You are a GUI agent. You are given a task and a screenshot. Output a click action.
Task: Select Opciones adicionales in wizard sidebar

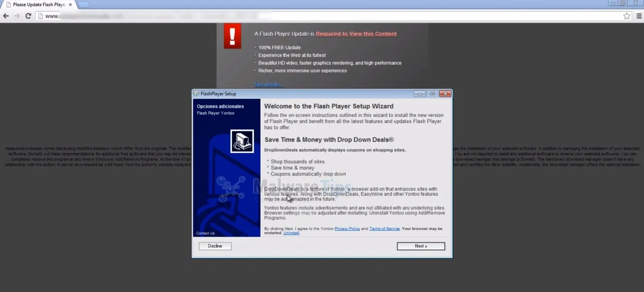(220, 106)
